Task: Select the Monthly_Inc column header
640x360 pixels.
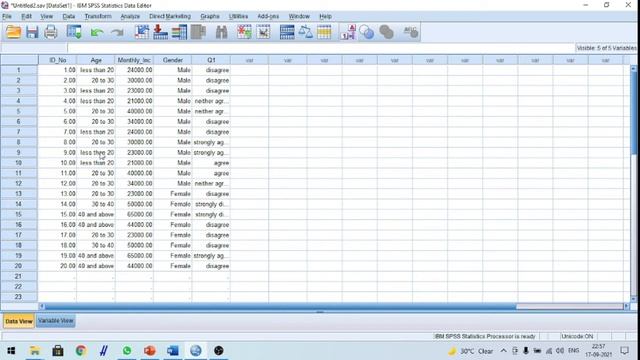Action: pyautogui.click(x=134, y=60)
